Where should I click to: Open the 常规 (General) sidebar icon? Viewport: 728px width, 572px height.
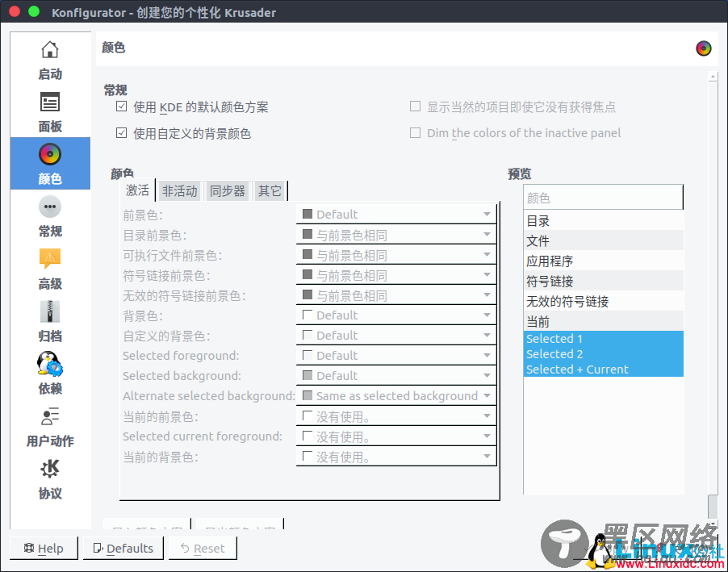(x=50, y=207)
